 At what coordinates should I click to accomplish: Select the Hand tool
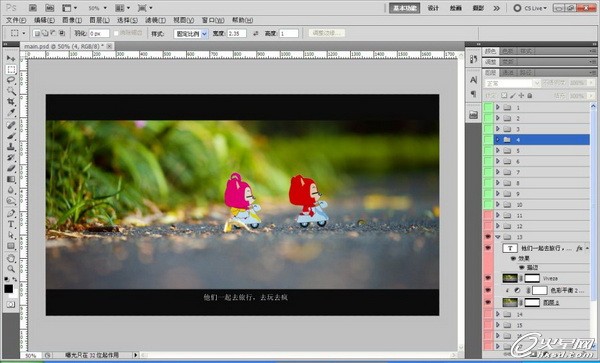(x=11, y=258)
